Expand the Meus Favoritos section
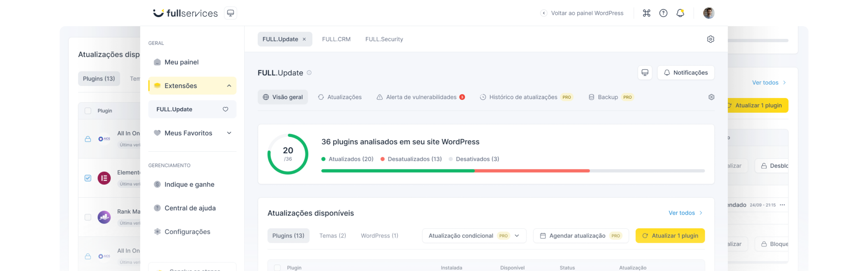 pyautogui.click(x=229, y=133)
